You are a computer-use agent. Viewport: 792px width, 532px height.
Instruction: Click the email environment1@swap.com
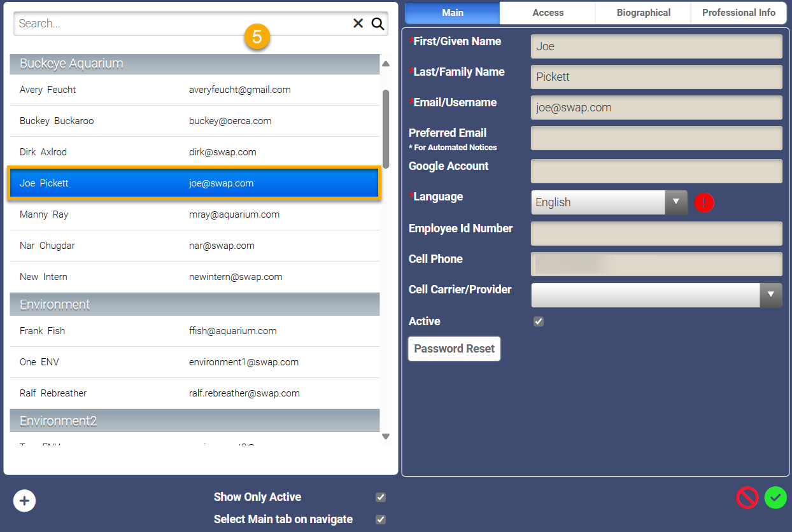point(244,362)
